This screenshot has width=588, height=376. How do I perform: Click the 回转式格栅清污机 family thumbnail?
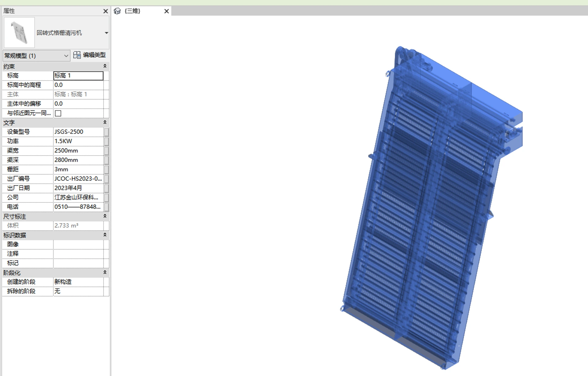pos(19,32)
